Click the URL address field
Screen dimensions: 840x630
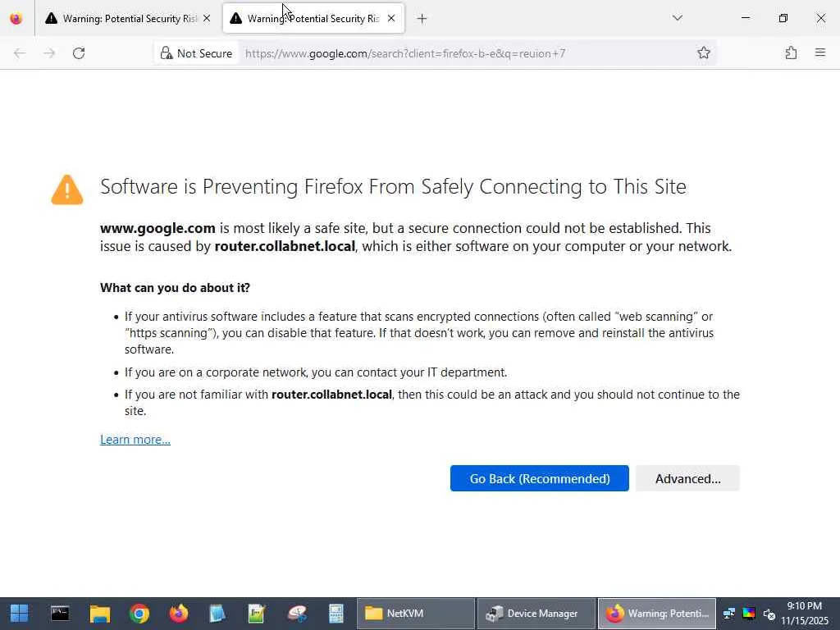(459, 53)
